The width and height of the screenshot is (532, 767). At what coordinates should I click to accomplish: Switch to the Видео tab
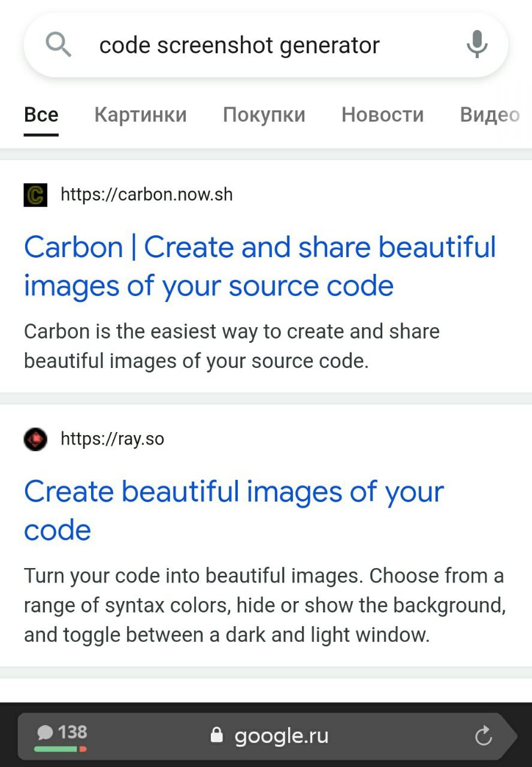(x=489, y=114)
